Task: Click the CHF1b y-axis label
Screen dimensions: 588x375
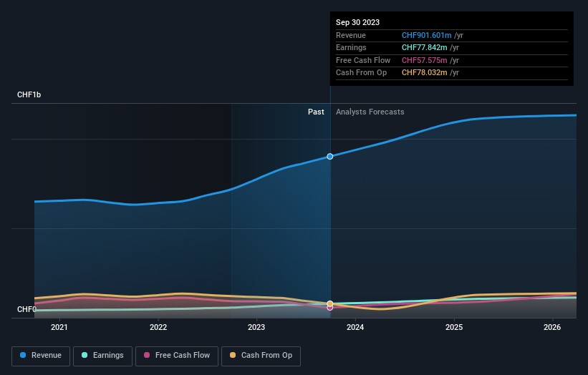Action: click(x=29, y=94)
